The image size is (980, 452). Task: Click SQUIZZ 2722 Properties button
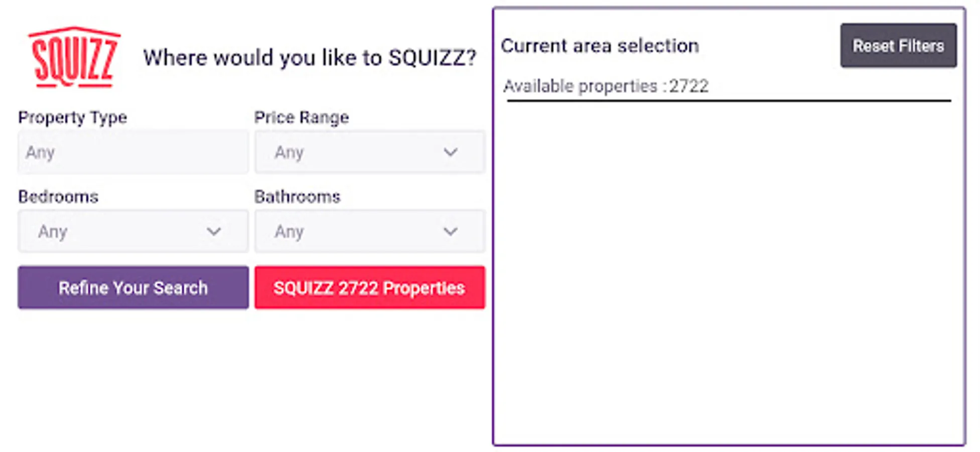click(369, 288)
